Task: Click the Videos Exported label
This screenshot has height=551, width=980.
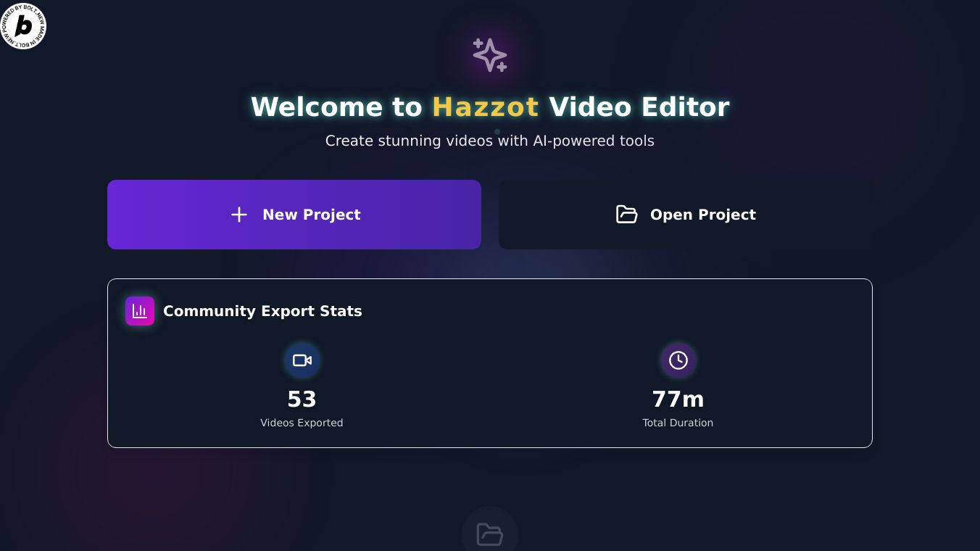Action: coord(302,423)
